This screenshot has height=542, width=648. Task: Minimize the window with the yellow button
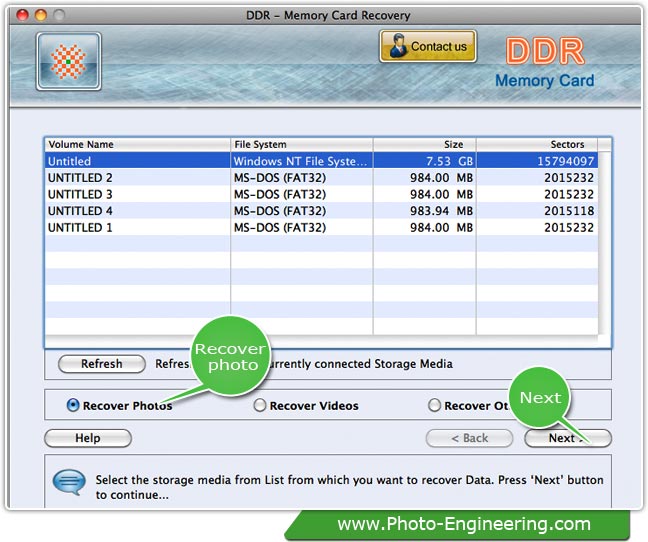[41, 15]
